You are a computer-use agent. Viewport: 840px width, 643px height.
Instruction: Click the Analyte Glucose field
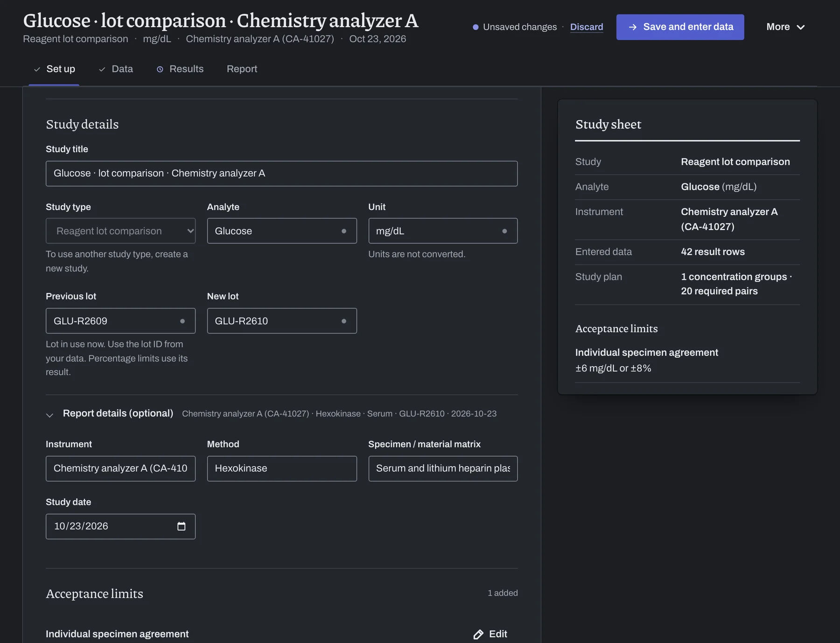(x=282, y=231)
